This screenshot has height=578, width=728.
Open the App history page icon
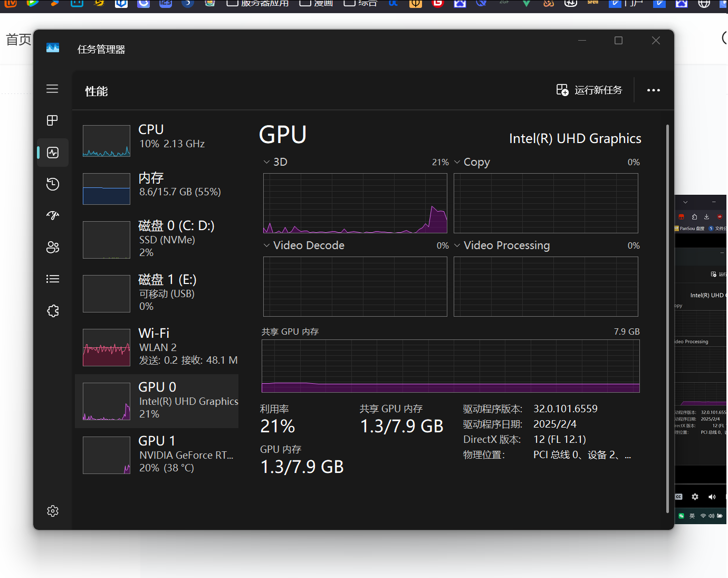(53, 184)
